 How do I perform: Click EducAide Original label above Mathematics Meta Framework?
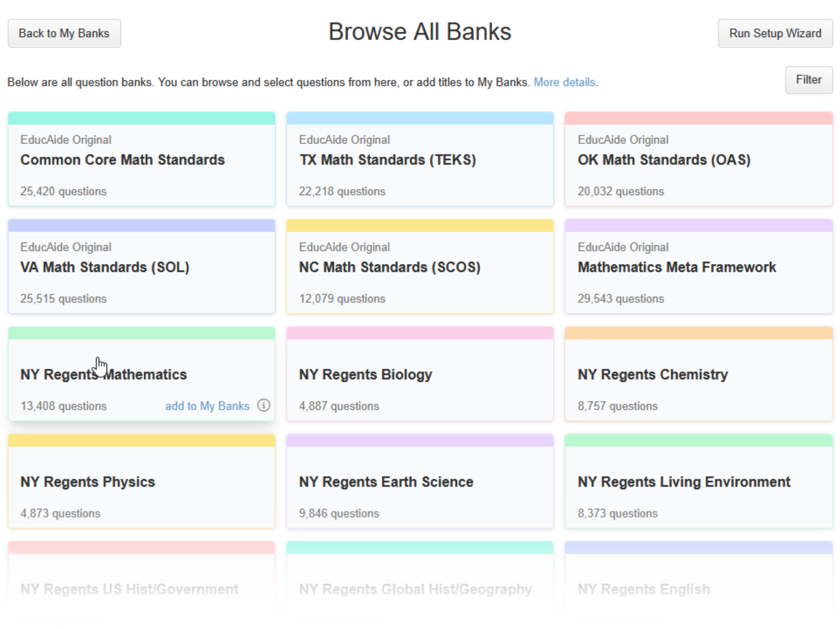point(623,247)
